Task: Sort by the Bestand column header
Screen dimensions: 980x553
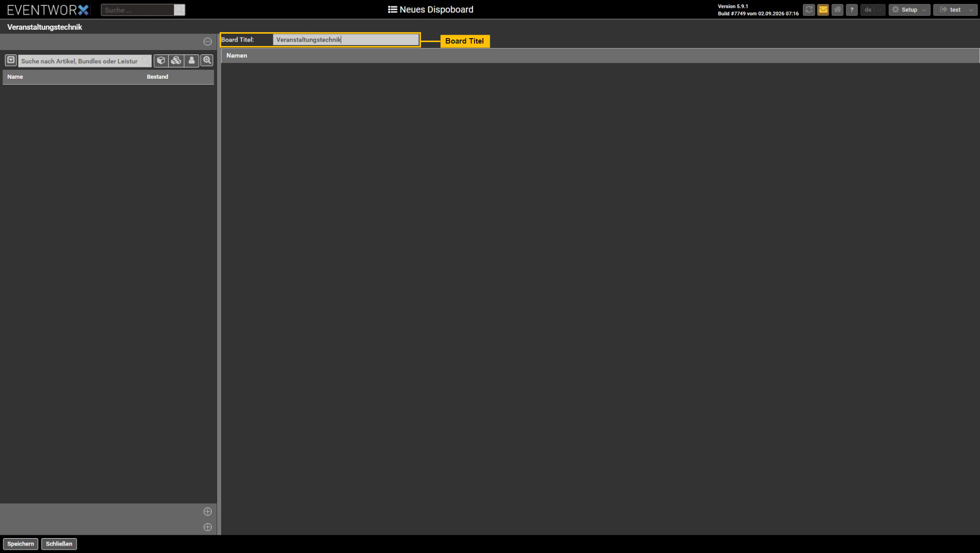Action: pyautogui.click(x=157, y=77)
